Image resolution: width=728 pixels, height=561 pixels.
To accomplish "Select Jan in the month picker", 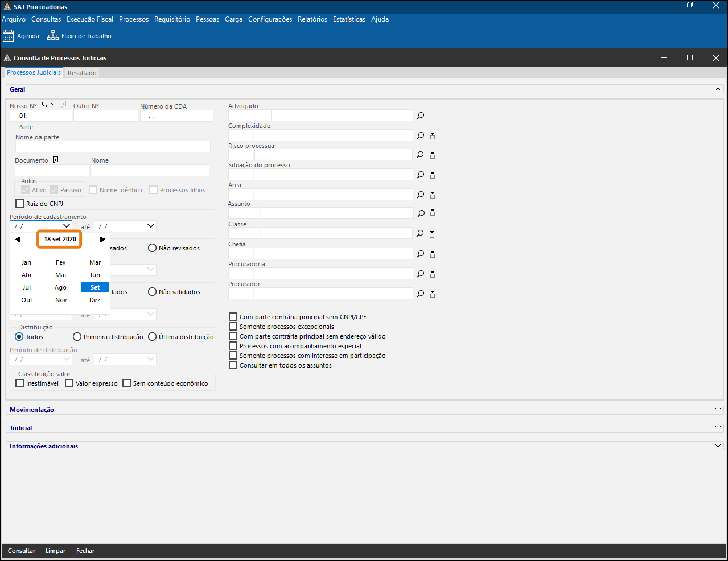I will 27,262.
